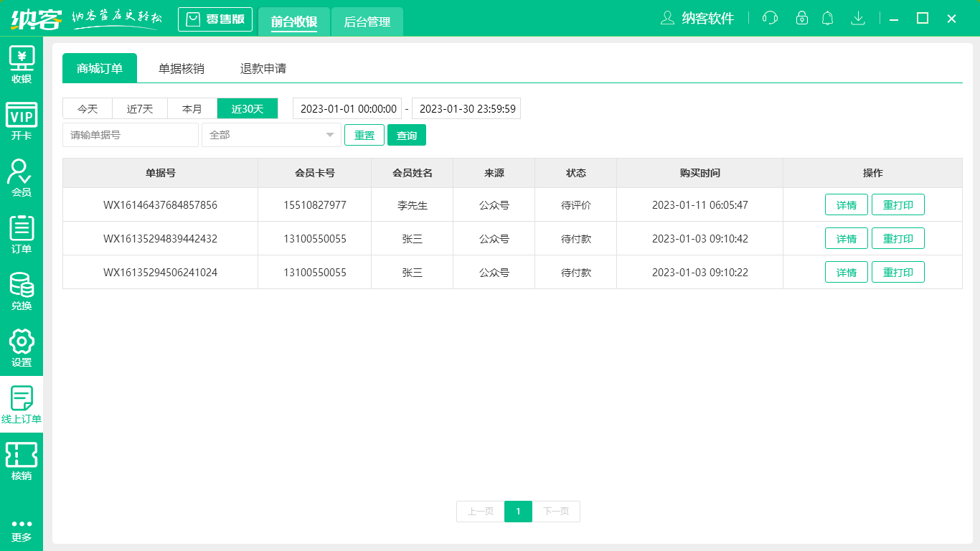Open the notification bell icon
Image resolution: width=980 pixels, height=551 pixels.
(827, 18)
